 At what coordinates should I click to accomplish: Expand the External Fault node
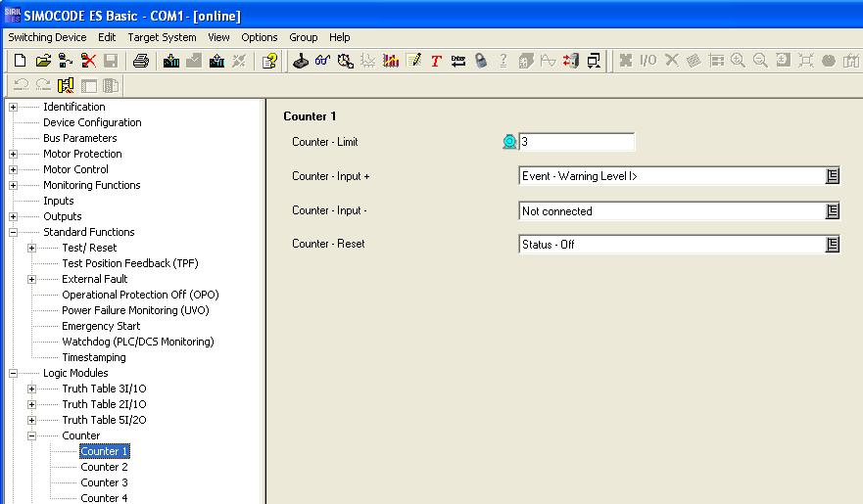[x=32, y=280]
